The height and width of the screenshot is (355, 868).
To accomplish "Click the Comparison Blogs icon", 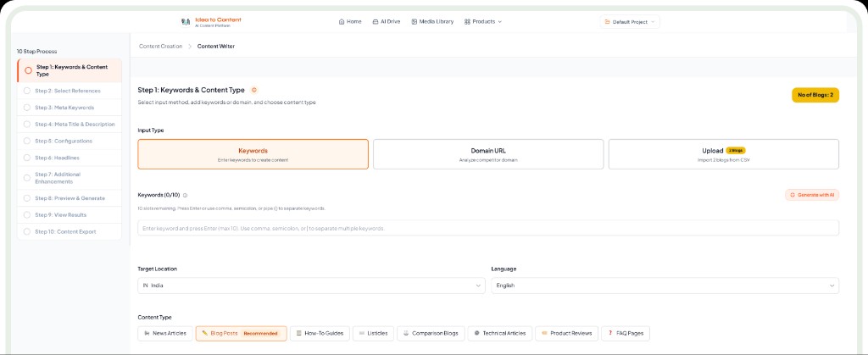I will pos(406,334).
